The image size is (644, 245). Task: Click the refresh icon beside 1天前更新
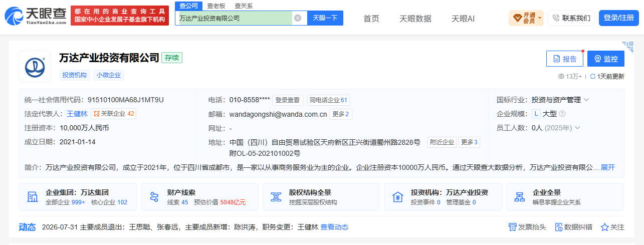click(593, 77)
